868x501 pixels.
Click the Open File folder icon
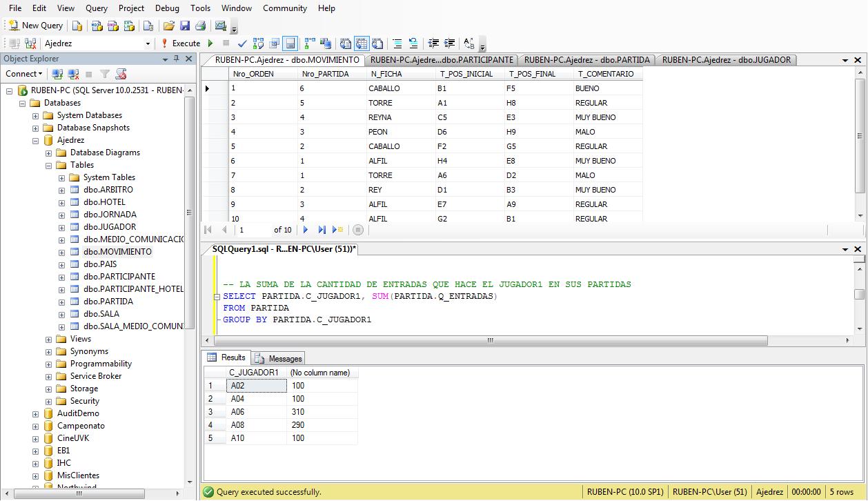[168, 26]
